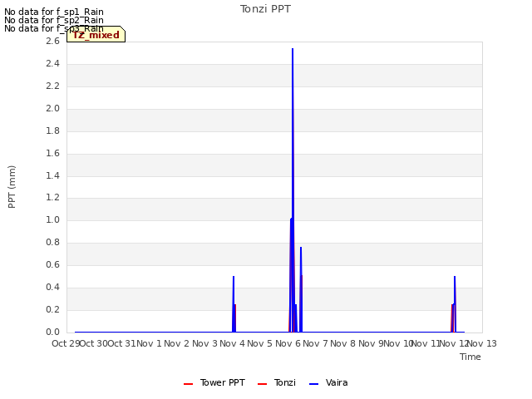The width and height of the screenshot is (532, 399).
Task: Click the 'No data for f_sp2_Rain' message
Action: (x=54, y=20)
